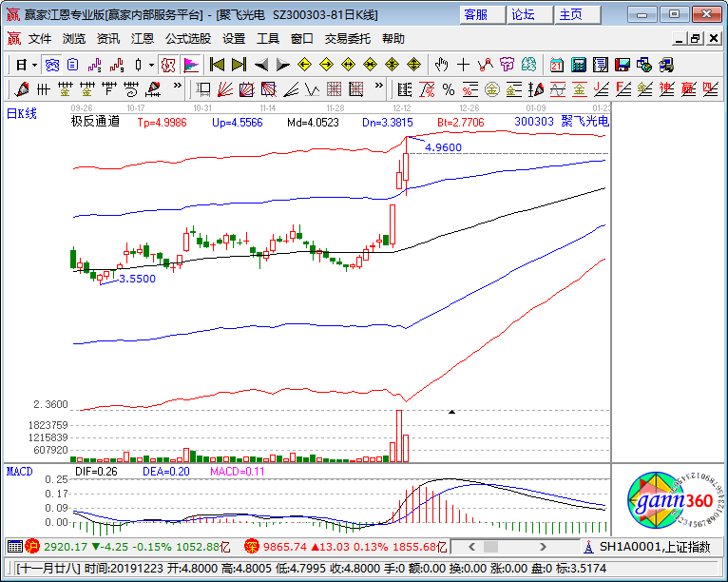Toggle the pink flag indicator button

point(191,65)
